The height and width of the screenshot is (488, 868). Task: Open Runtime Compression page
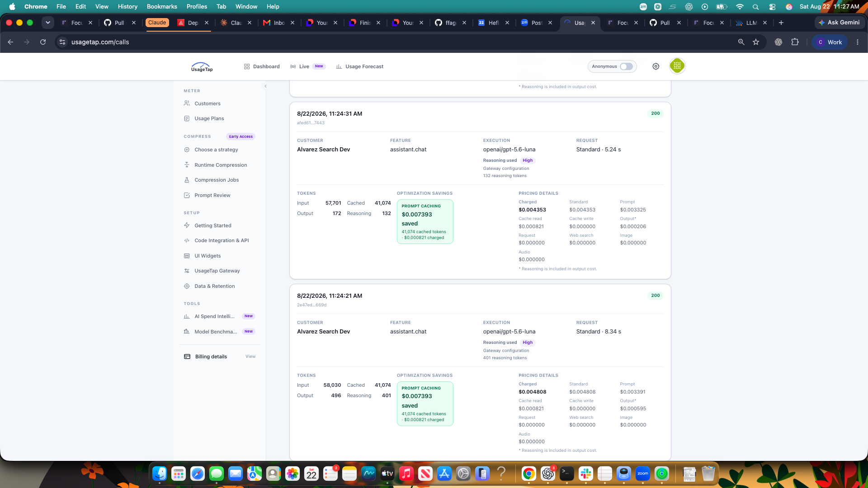point(221,165)
